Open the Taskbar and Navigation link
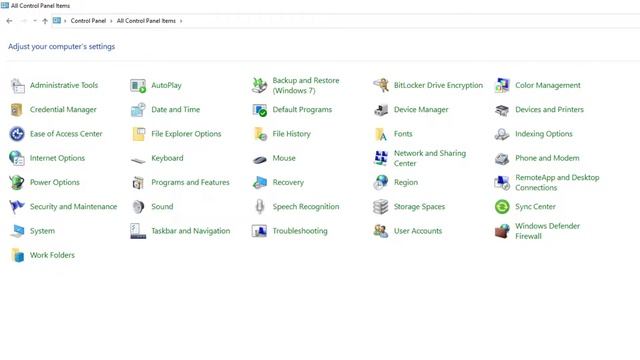Image resolution: width=640 pixels, height=360 pixels. (191, 231)
